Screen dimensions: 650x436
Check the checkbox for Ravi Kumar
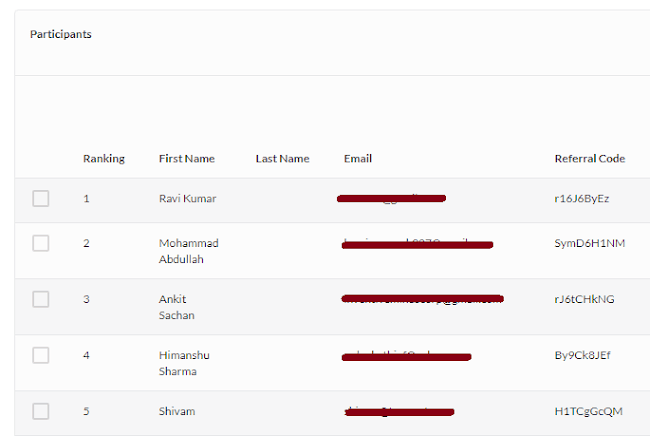tap(41, 199)
